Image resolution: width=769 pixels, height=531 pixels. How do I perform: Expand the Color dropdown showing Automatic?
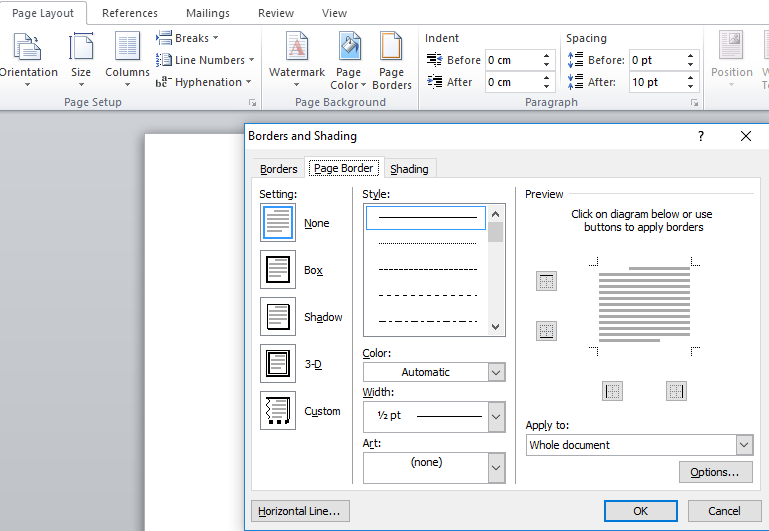pos(496,372)
